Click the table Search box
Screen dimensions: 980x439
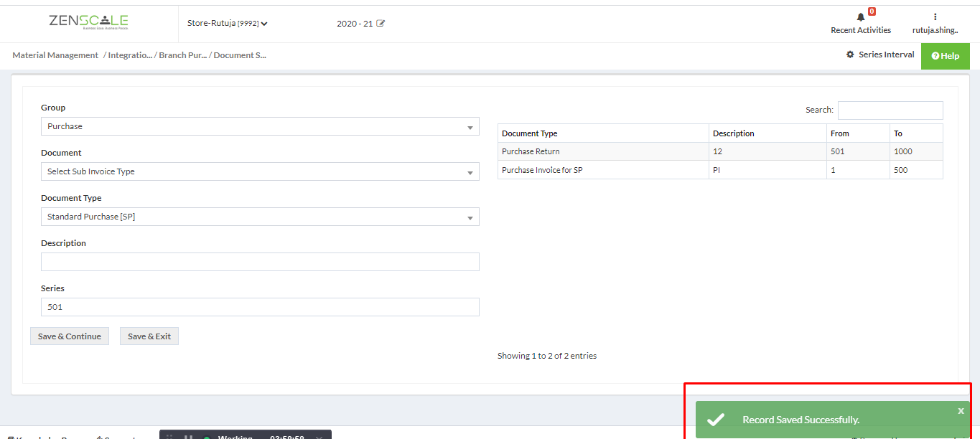(890, 110)
